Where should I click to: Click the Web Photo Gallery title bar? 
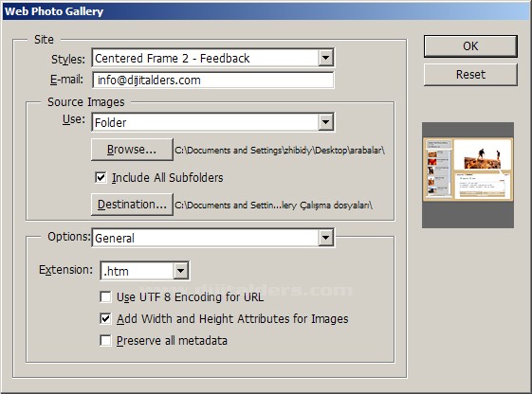click(x=266, y=11)
